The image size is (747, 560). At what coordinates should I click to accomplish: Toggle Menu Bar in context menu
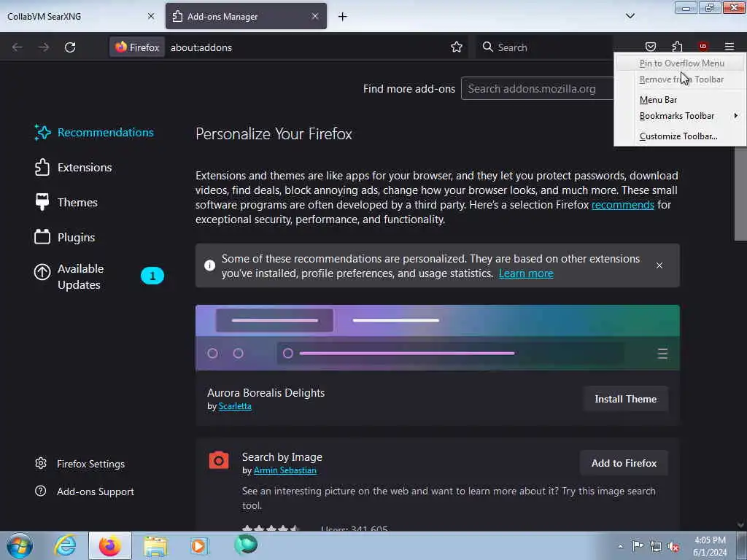pos(681,99)
